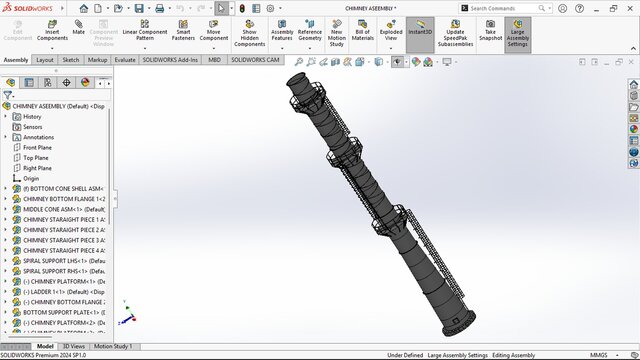
Task: Open dropdown arrow beside Save icon
Action: [x=149, y=8]
